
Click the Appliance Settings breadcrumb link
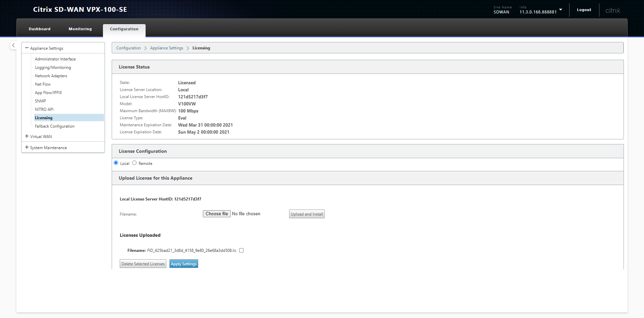[167, 48]
